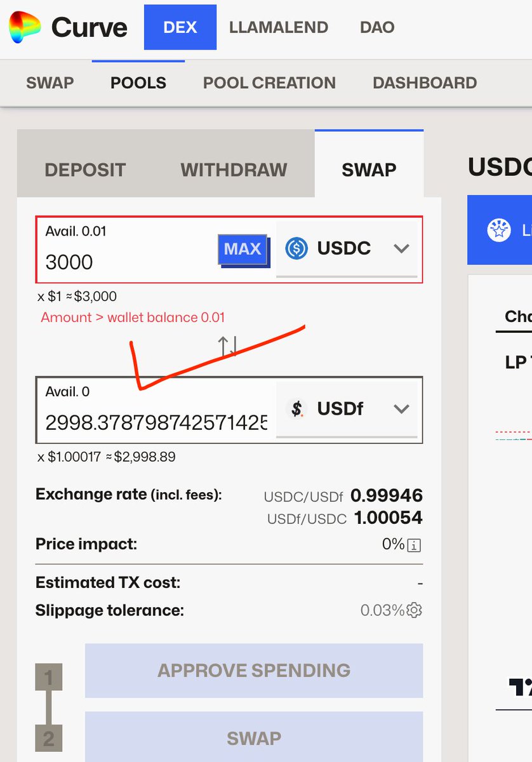
Task: Click the USDC coin icon
Action: (x=296, y=248)
